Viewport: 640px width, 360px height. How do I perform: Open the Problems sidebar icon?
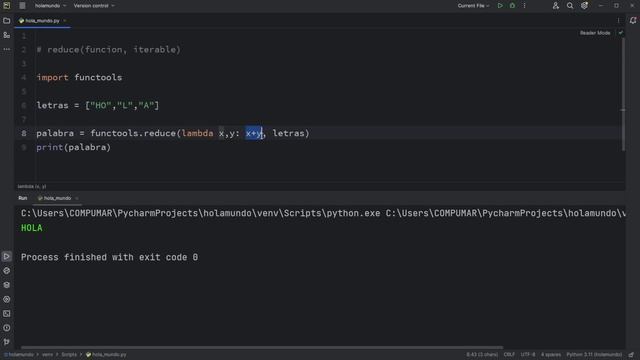coord(7,328)
